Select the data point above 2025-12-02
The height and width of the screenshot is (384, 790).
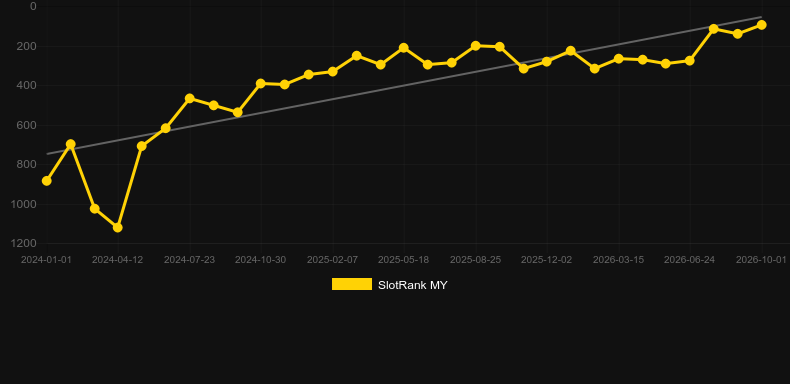(547, 61)
